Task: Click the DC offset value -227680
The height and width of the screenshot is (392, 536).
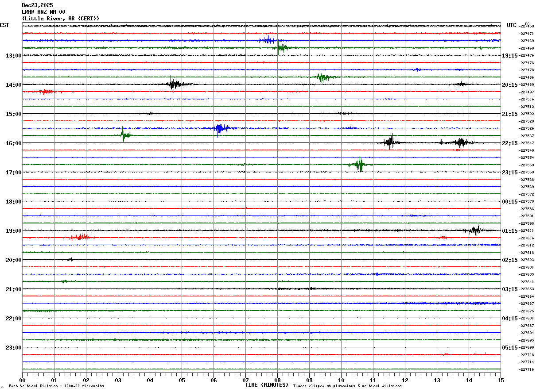Action: point(526,319)
